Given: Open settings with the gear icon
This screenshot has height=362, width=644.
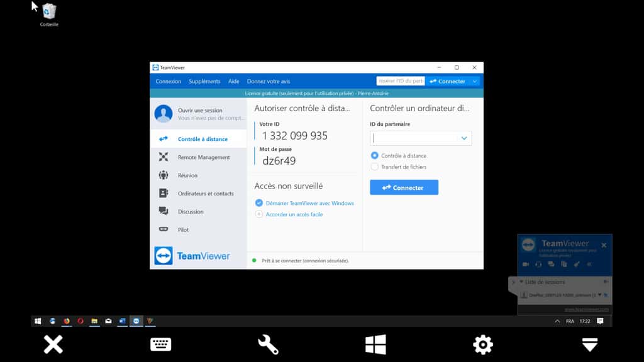Looking at the screenshot, I should click(482, 344).
